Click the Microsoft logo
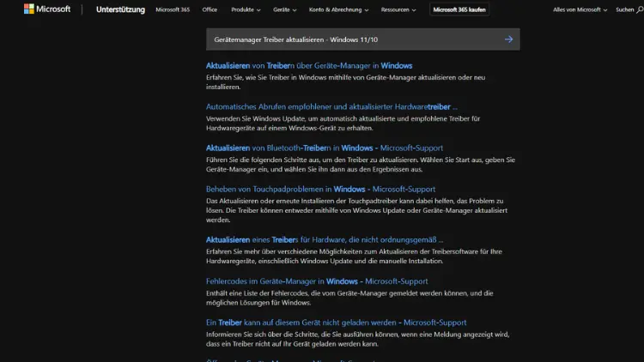This screenshot has height=362, width=644. (x=47, y=9)
